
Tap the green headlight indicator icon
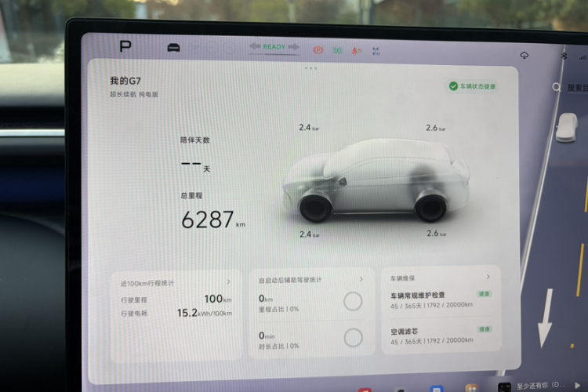[337, 50]
